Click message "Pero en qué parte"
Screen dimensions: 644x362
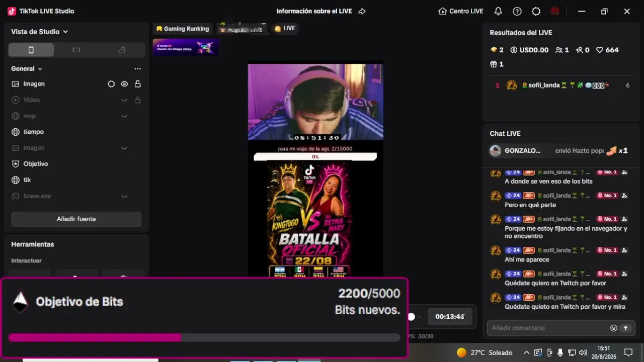[530, 205]
